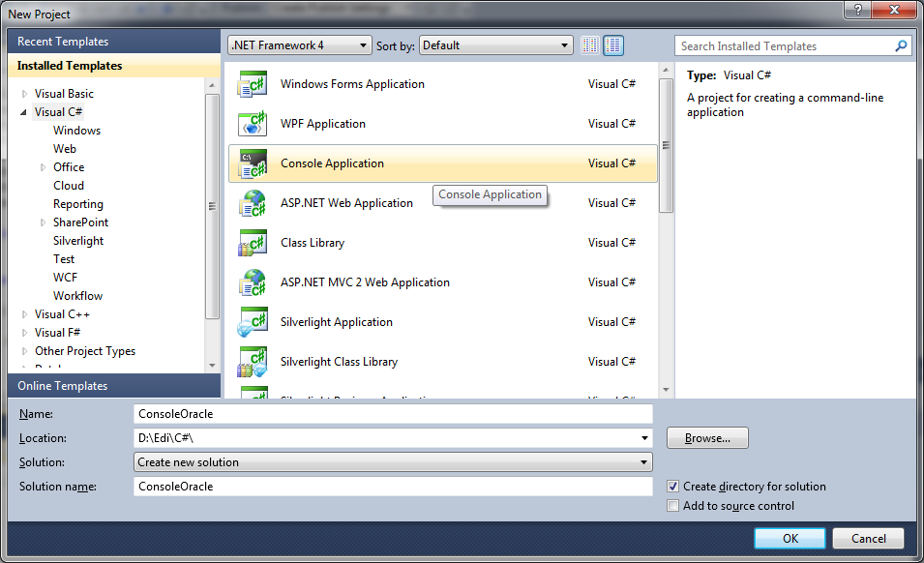The image size is (924, 563).
Task: Click the Class Library template icon
Action: coord(253,243)
